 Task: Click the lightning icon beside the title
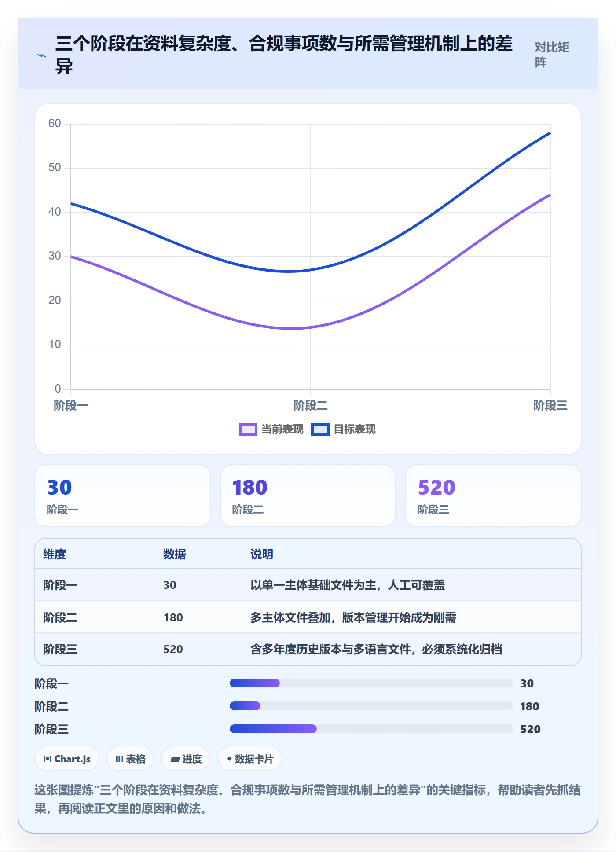tap(42, 55)
